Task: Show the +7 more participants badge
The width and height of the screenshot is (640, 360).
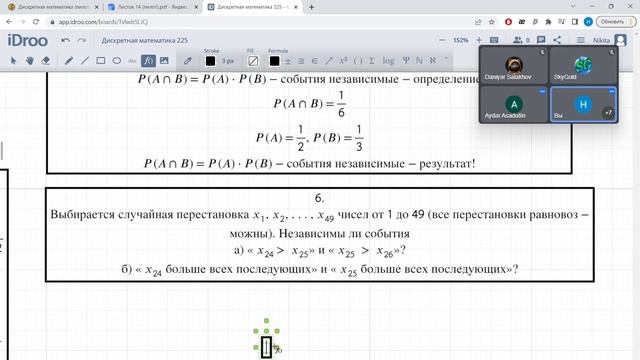Action: [608, 113]
